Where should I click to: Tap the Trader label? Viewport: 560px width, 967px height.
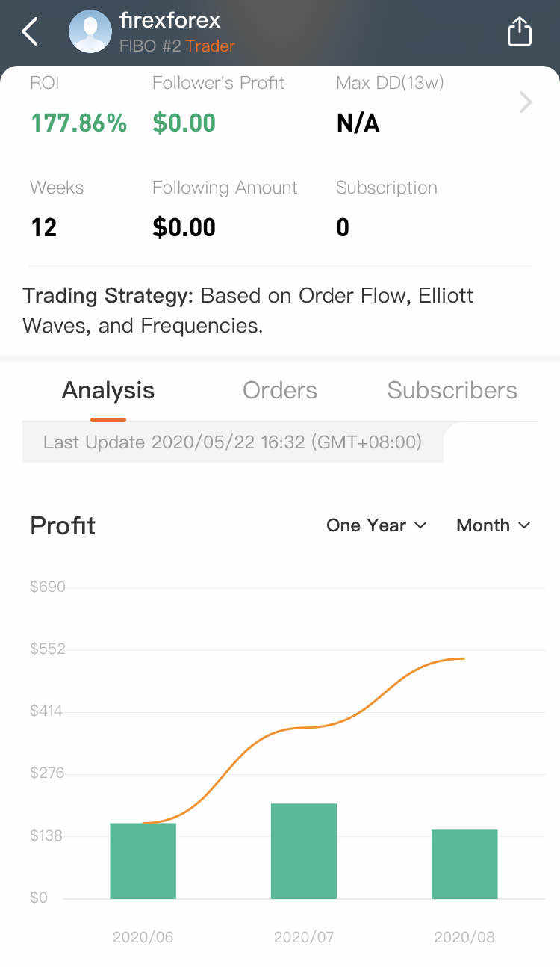point(211,46)
